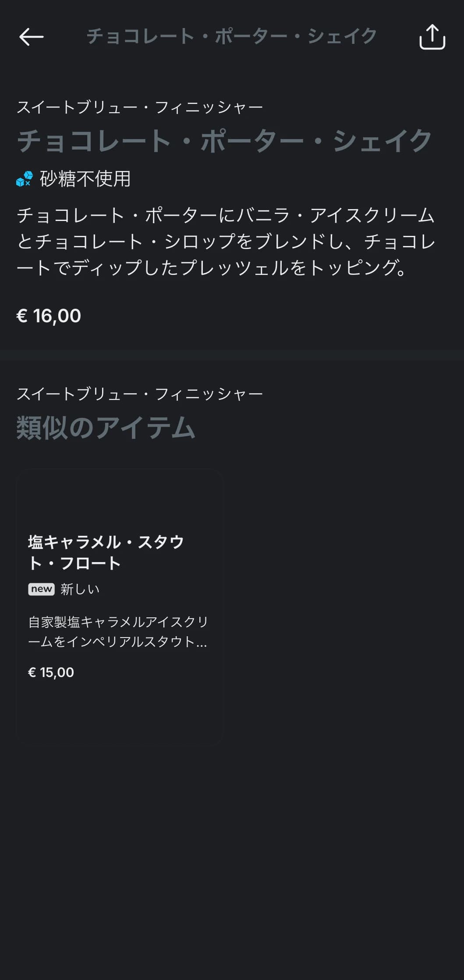Tap the 砂糖不使用 label text
This screenshot has height=980, width=464.
(x=85, y=179)
